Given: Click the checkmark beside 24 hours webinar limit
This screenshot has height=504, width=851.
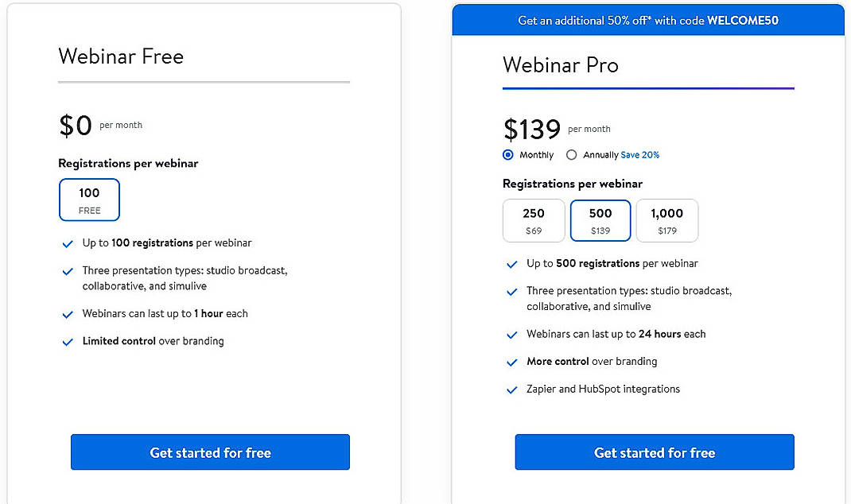Looking at the screenshot, I should pos(512,335).
